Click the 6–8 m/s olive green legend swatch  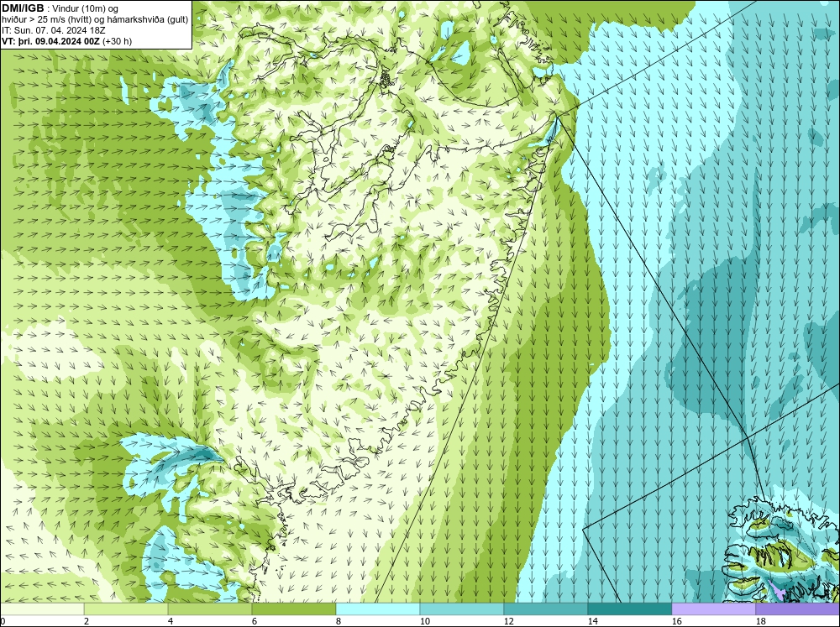coord(294,609)
